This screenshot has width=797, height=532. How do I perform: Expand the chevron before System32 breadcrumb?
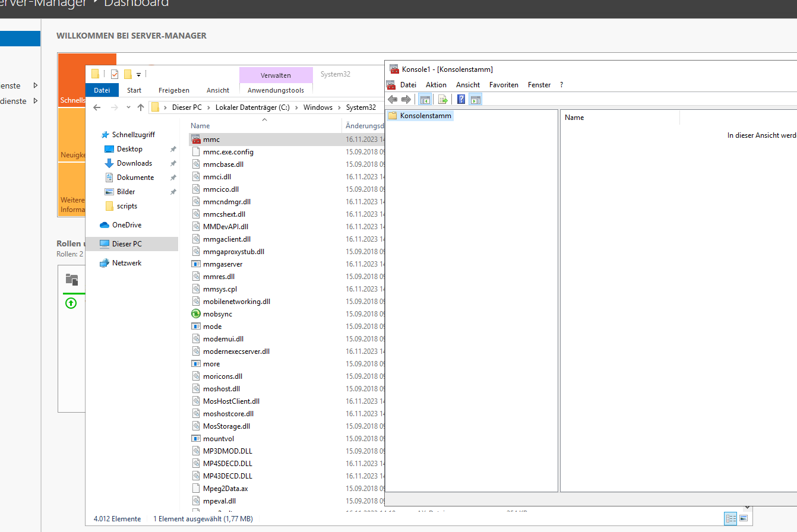340,107
